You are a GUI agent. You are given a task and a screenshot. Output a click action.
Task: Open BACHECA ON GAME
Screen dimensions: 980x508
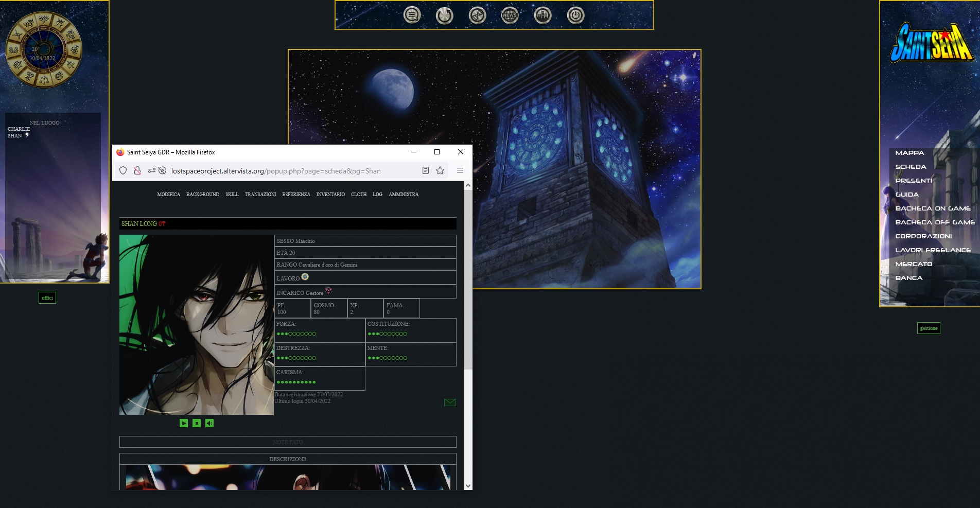click(x=933, y=208)
